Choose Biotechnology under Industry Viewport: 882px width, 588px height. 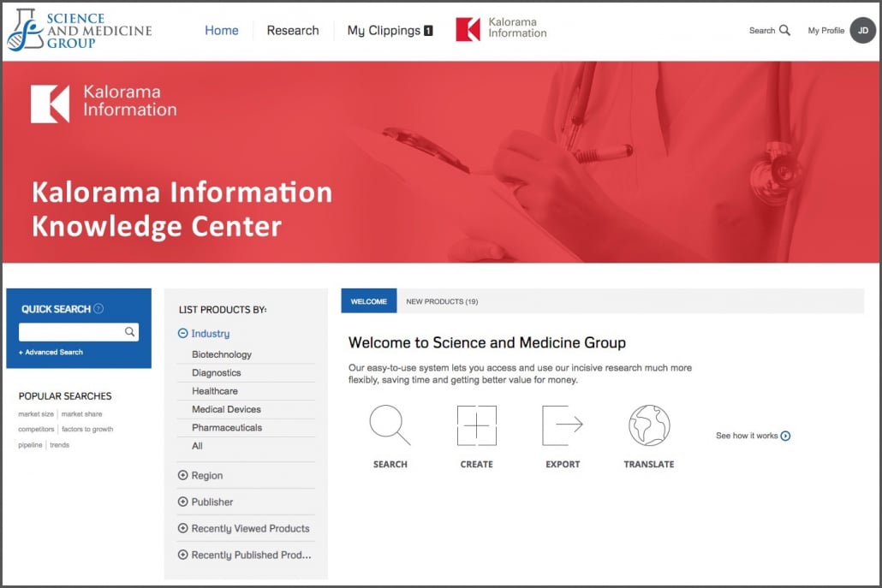pyautogui.click(x=222, y=354)
